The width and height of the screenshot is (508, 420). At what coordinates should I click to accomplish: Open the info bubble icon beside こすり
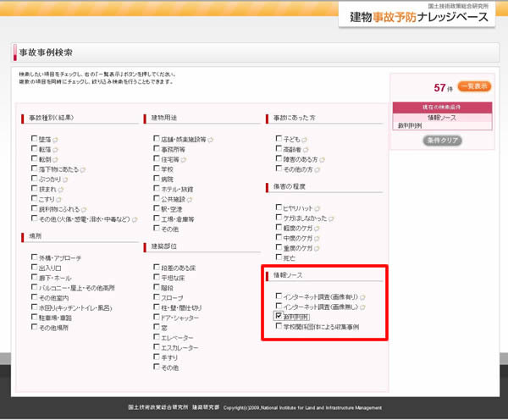[58, 200]
